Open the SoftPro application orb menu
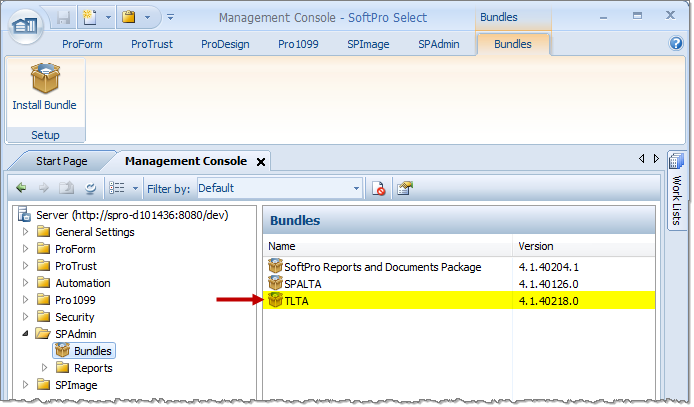Image resolution: width=694 pixels, height=407 pixels. coord(26,25)
